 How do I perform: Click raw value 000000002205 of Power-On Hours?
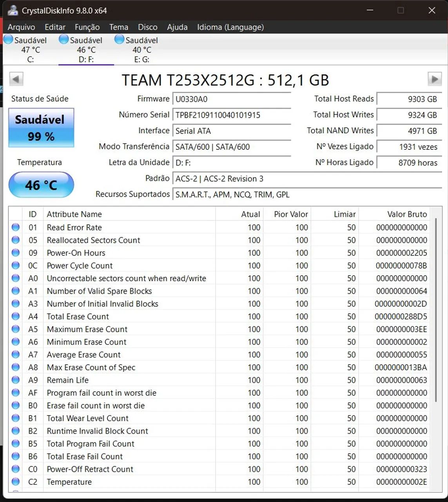point(402,253)
